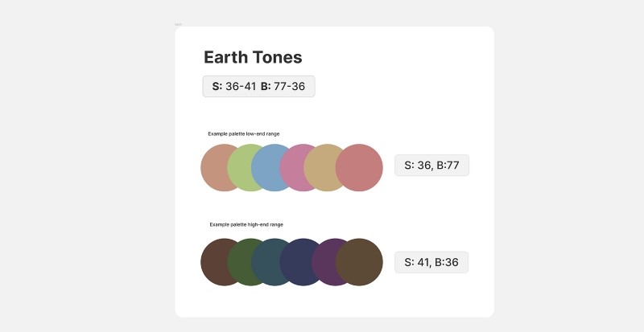Pick the olive brown rightmost high-end swatch
644x332 pixels.
point(360,262)
